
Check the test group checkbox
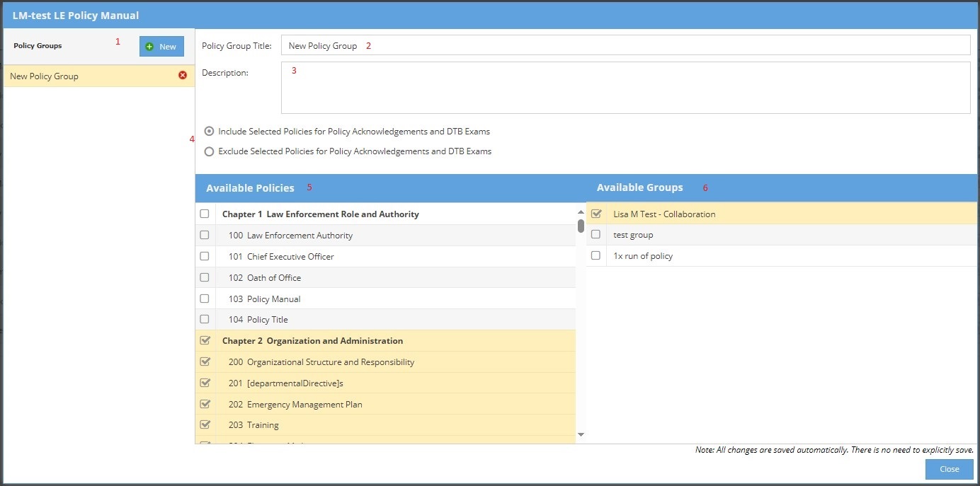click(x=596, y=234)
